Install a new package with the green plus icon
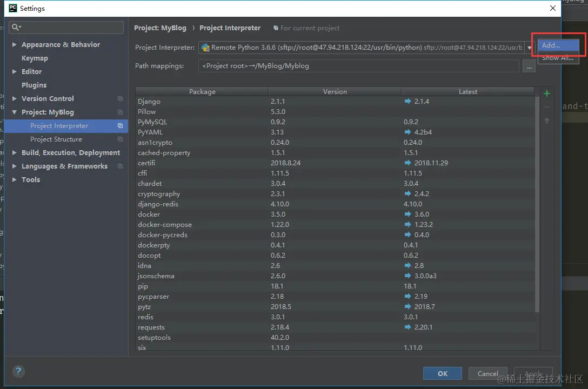Screen dimensions: 588x389 coord(546,93)
